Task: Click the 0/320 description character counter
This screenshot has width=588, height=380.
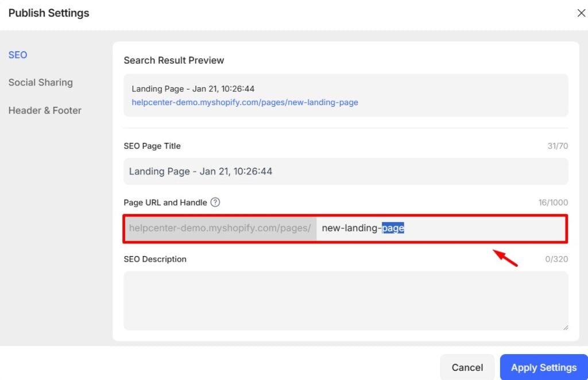Action: (556, 259)
